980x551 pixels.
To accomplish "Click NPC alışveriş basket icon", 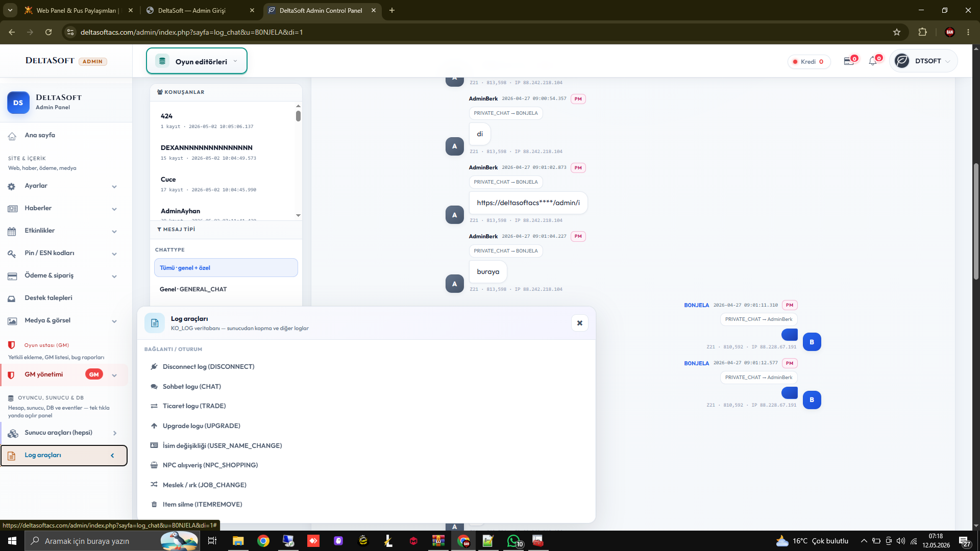I will click(154, 465).
